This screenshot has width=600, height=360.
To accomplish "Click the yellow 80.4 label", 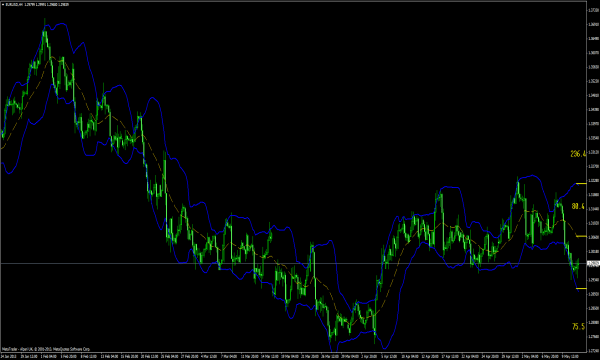I will click(578, 206).
